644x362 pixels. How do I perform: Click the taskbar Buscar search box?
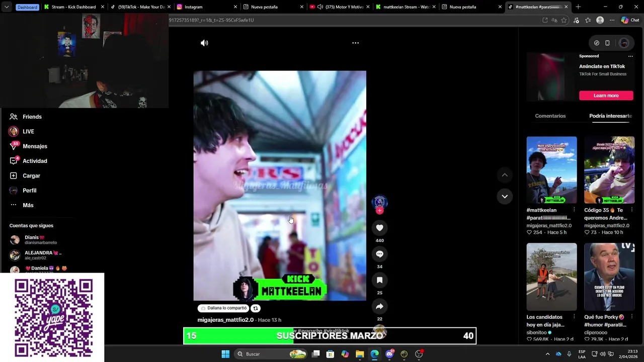(271, 354)
